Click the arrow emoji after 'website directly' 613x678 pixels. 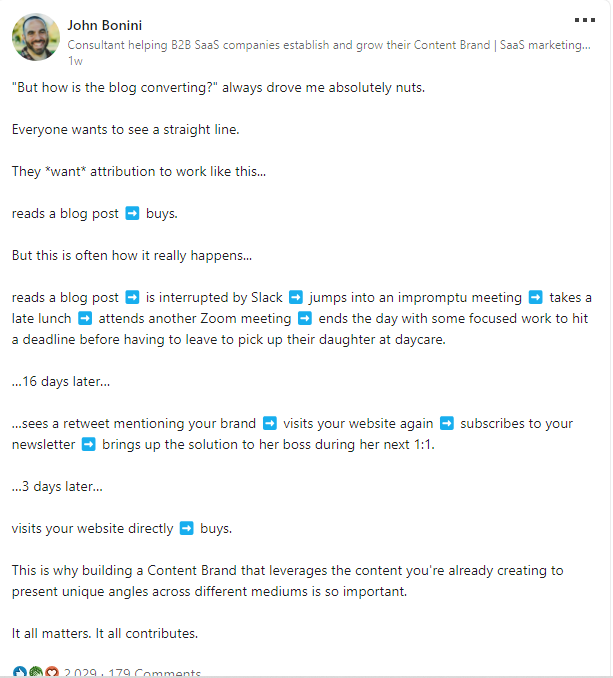(186, 528)
